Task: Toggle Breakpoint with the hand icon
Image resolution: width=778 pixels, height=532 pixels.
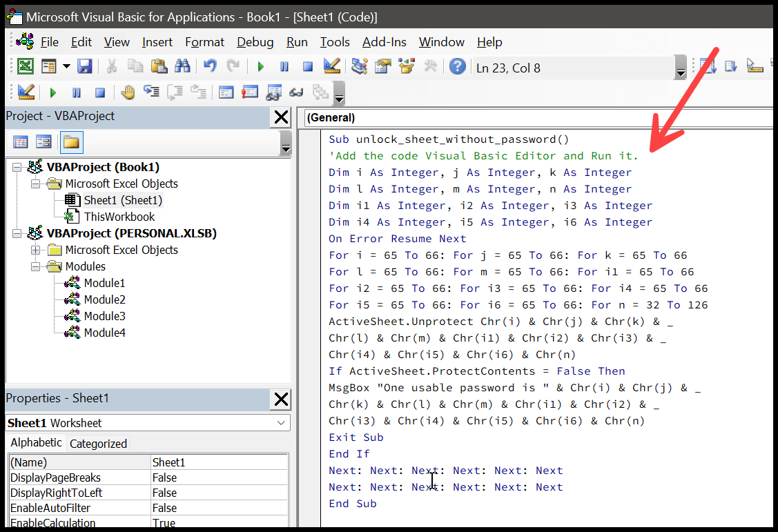Action: click(x=128, y=92)
